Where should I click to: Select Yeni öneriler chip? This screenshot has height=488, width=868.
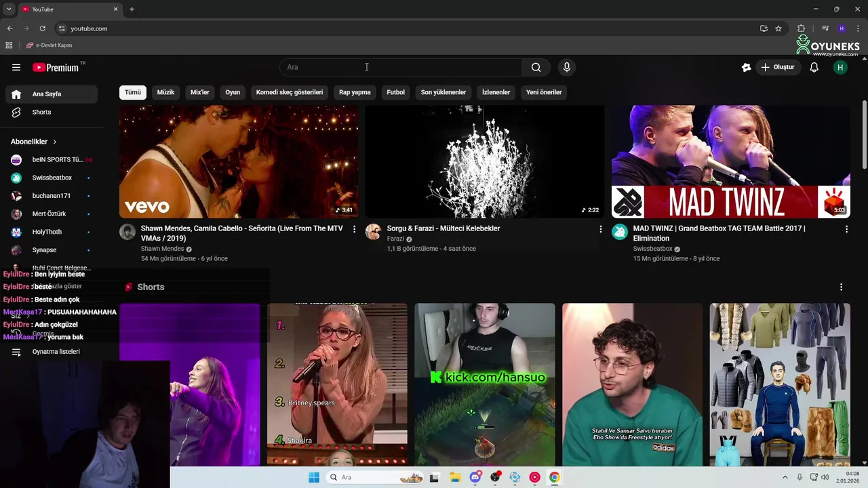click(544, 92)
